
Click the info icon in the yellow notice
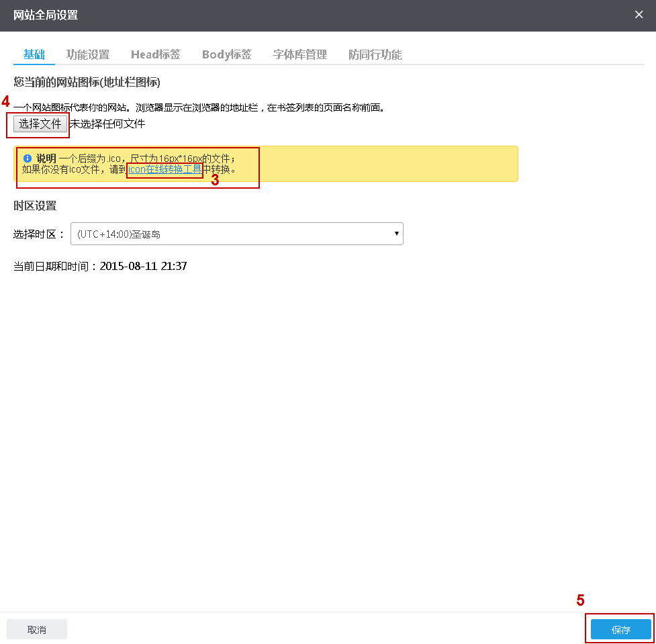point(27,158)
